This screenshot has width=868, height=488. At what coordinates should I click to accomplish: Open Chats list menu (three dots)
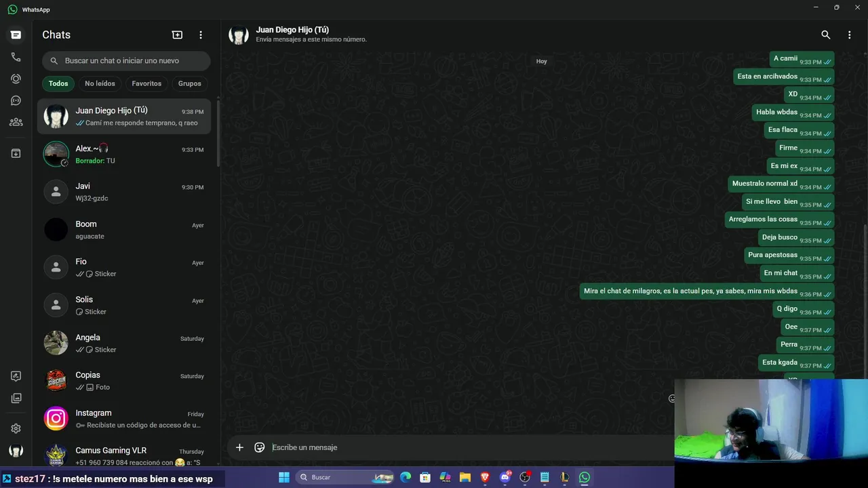click(201, 35)
